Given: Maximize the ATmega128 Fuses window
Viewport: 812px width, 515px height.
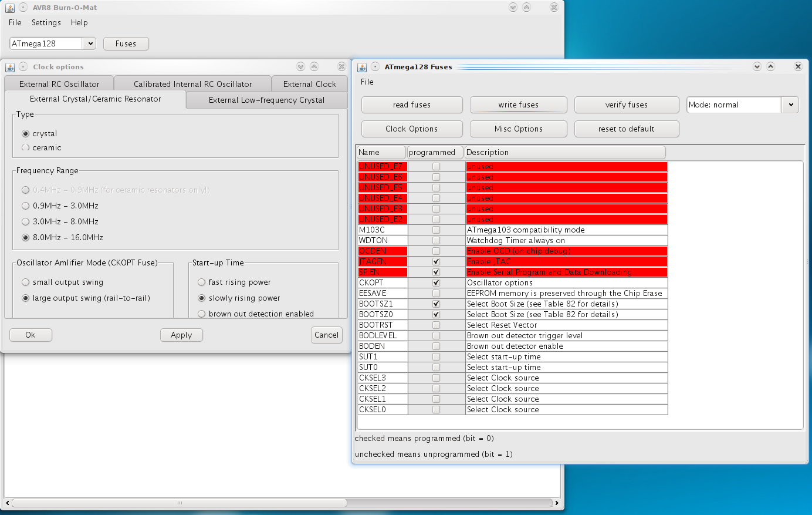Looking at the screenshot, I should tap(771, 67).
